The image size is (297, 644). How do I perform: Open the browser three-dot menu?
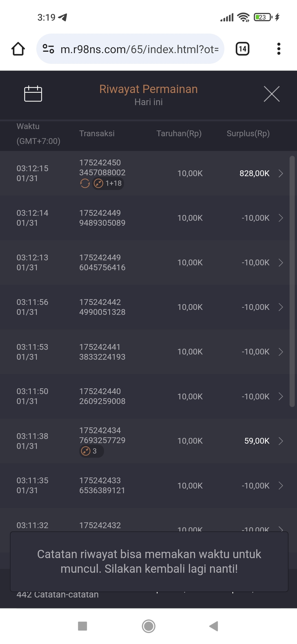tap(279, 49)
